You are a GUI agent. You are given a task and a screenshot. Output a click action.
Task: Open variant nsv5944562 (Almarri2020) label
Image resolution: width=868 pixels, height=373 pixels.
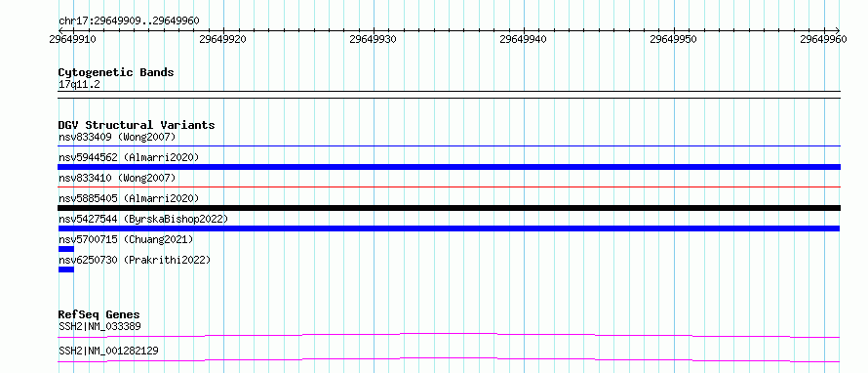[129, 157]
